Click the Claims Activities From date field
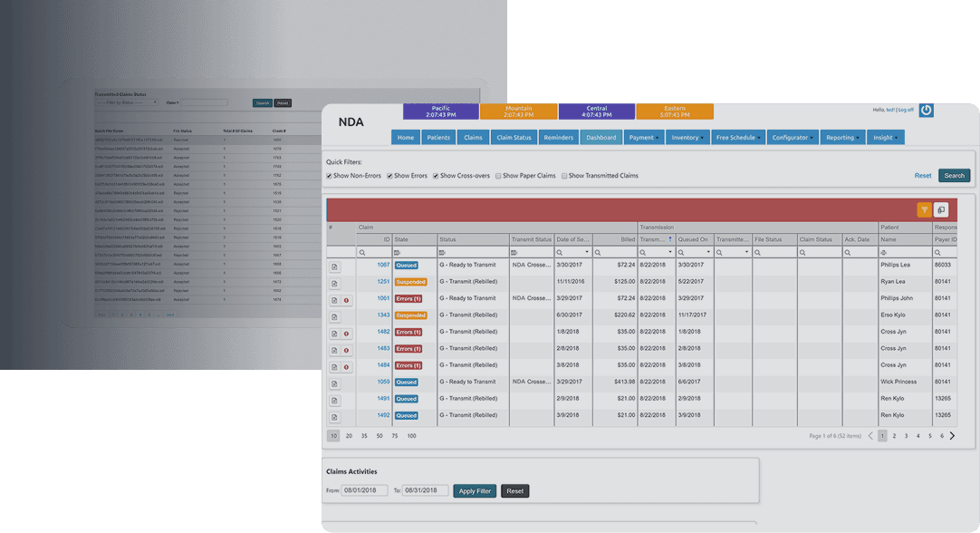This screenshot has height=533, width=980. tap(364, 490)
